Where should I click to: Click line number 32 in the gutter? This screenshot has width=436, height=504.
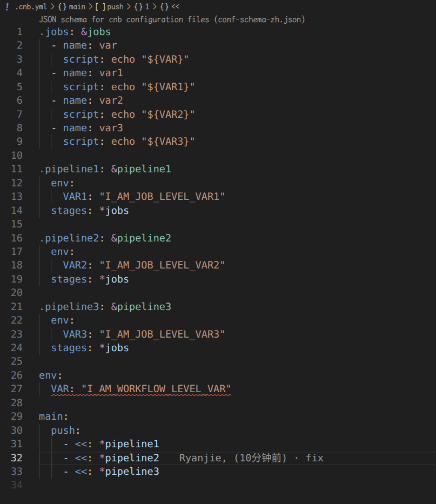coord(17,457)
